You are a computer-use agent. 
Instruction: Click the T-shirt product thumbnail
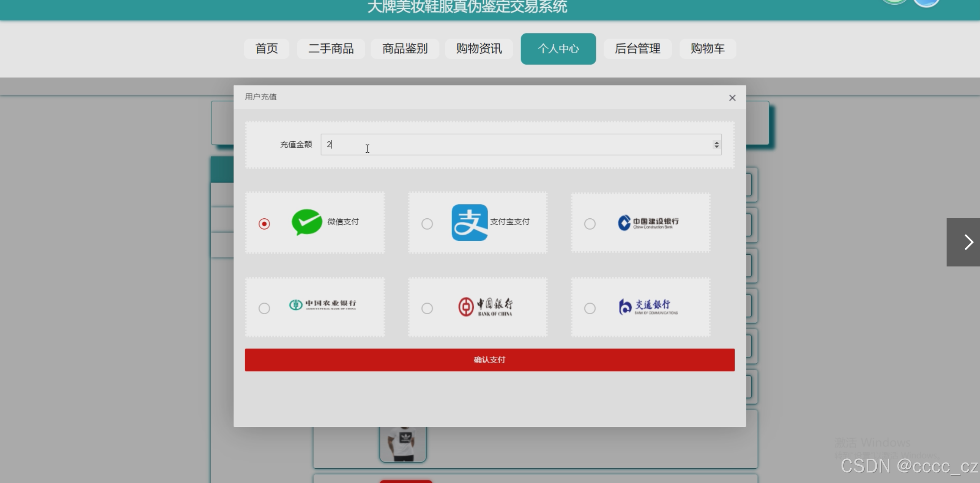tap(403, 444)
